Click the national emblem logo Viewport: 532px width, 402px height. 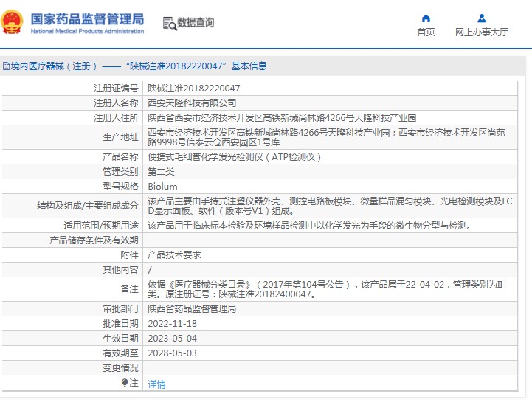(13, 22)
